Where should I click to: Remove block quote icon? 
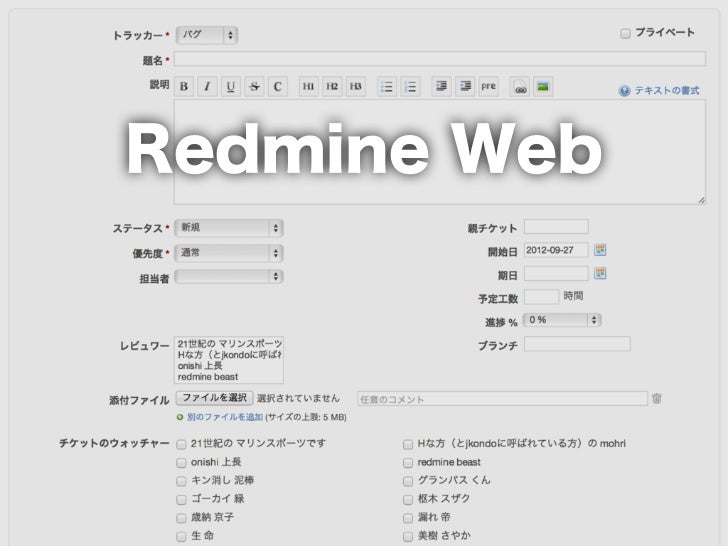click(465, 86)
